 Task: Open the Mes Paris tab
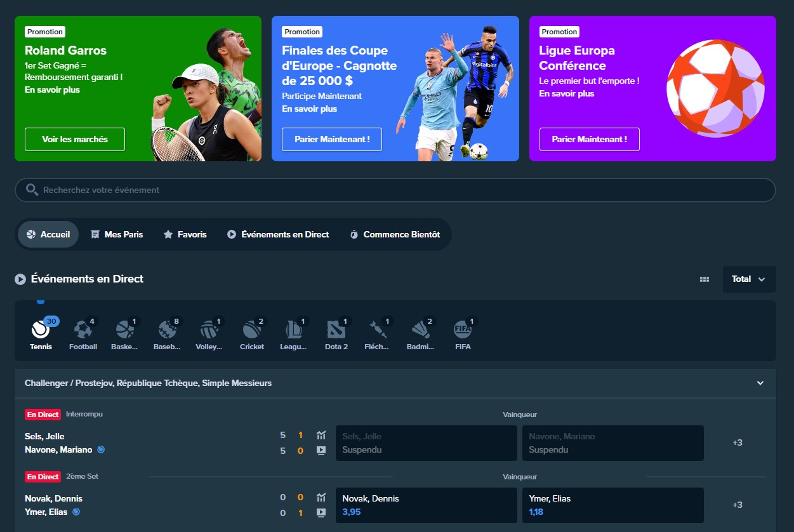coord(117,234)
